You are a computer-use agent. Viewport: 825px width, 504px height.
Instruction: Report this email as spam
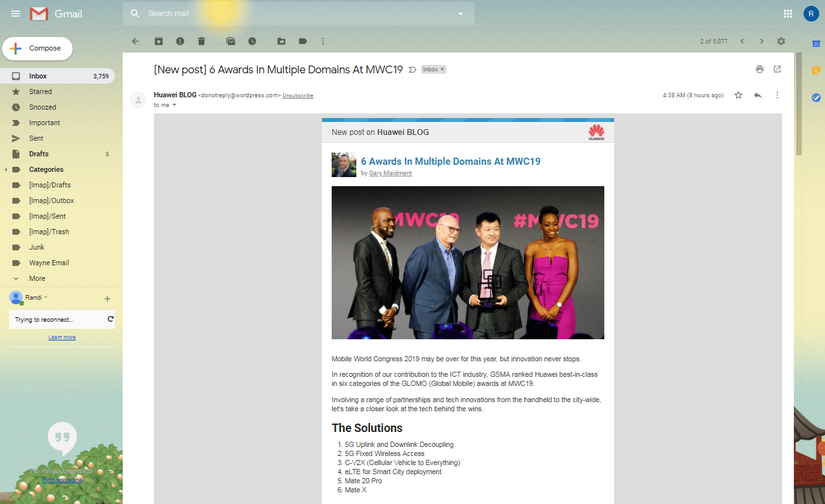tap(180, 41)
